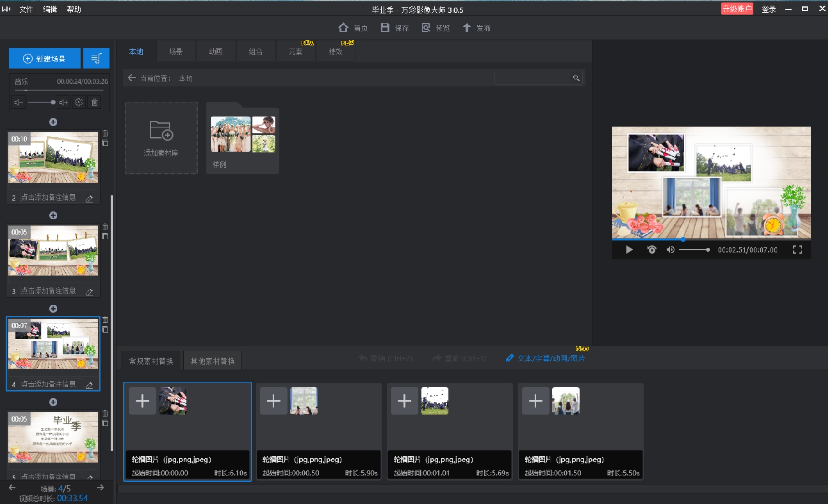
Task: Edit the note for scene 2 pencil icon
Action: point(89,199)
